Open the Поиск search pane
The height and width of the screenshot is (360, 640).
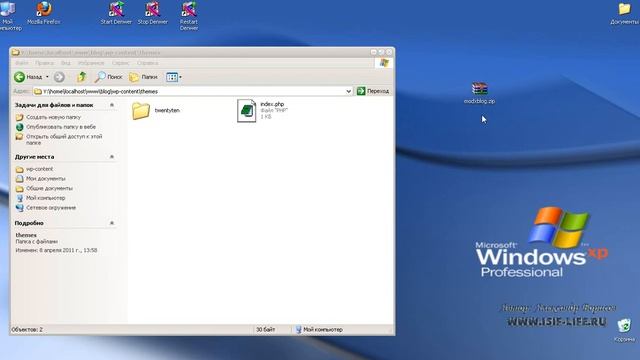pos(108,77)
